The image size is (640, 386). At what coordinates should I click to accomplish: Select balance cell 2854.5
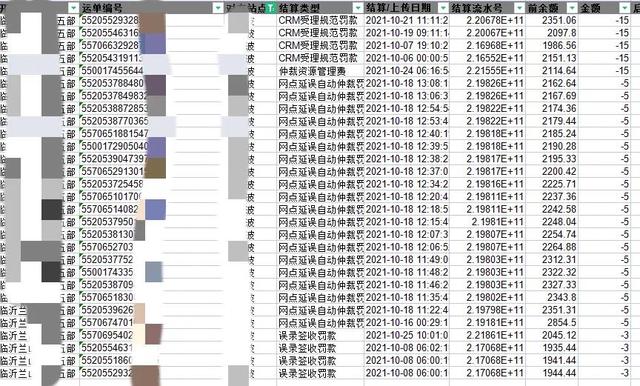tap(552, 323)
